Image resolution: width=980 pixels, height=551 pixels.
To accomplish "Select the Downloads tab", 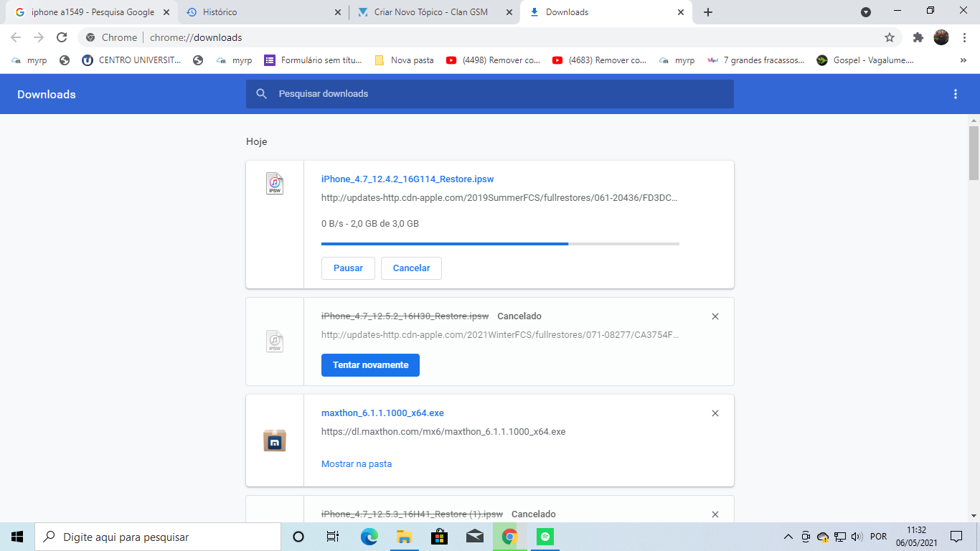I will (606, 12).
